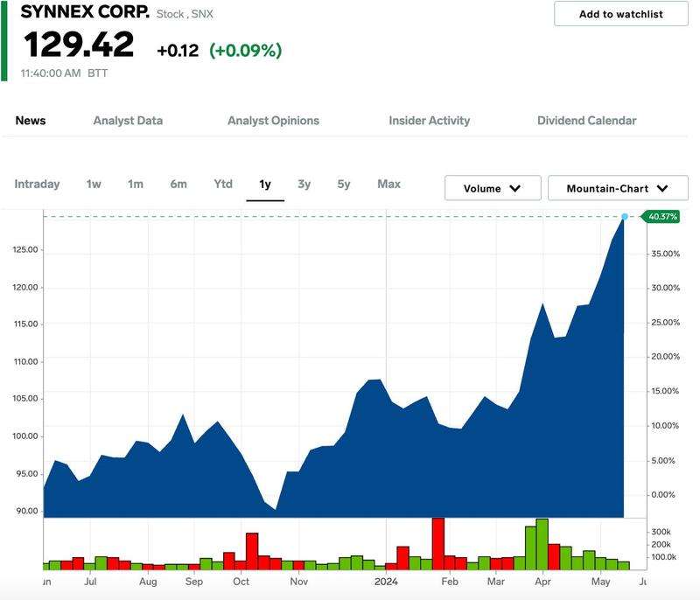Screen dimensions: 700x600
Task: Show the Max chart range
Action: 388,184
